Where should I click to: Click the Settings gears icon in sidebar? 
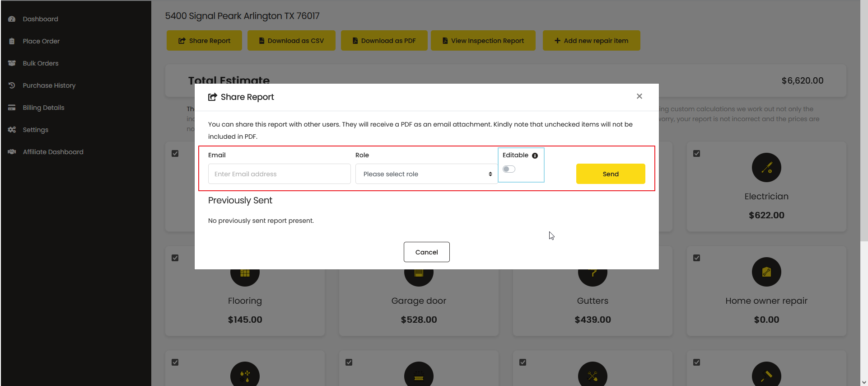point(12,130)
